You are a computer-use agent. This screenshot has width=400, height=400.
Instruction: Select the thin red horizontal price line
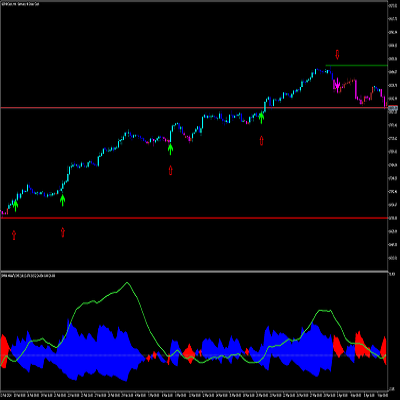click(193, 108)
